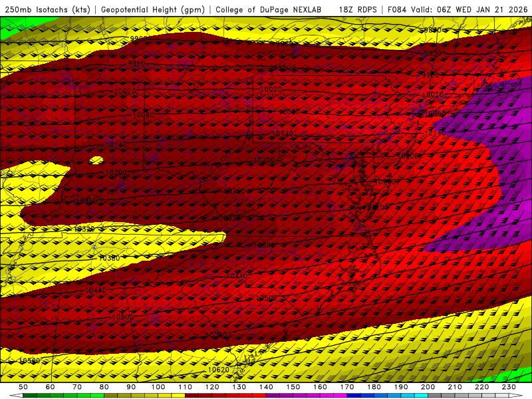The image size is (532, 399).
Task: Click the 140 value on the color scale
Action: tap(266, 387)
